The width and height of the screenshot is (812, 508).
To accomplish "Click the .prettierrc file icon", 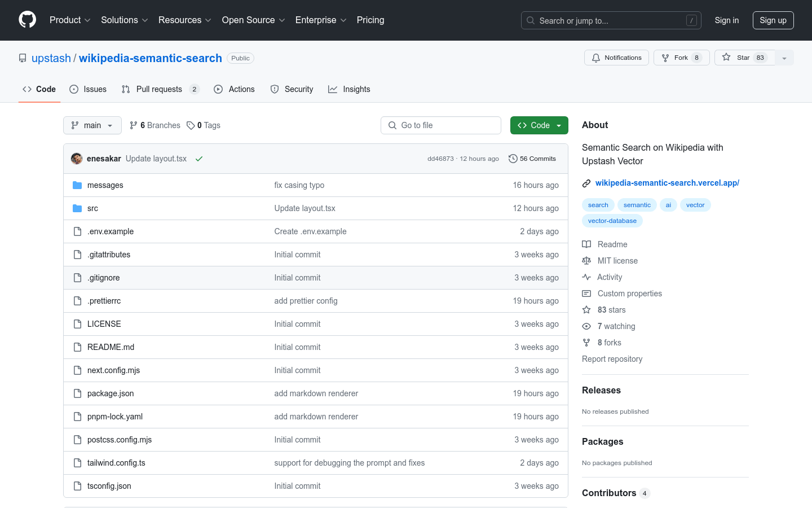I will coord(77,301).
